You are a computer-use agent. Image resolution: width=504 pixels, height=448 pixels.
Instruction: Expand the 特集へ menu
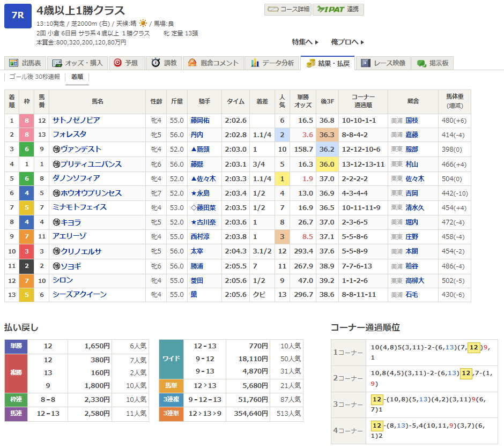(x=305, y=42)
